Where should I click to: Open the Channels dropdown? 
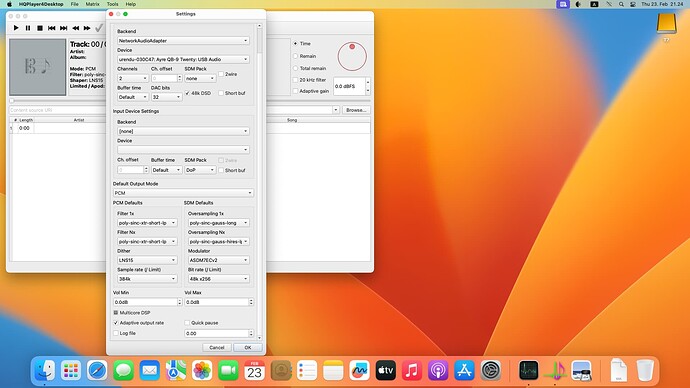(x=132, y=78)
